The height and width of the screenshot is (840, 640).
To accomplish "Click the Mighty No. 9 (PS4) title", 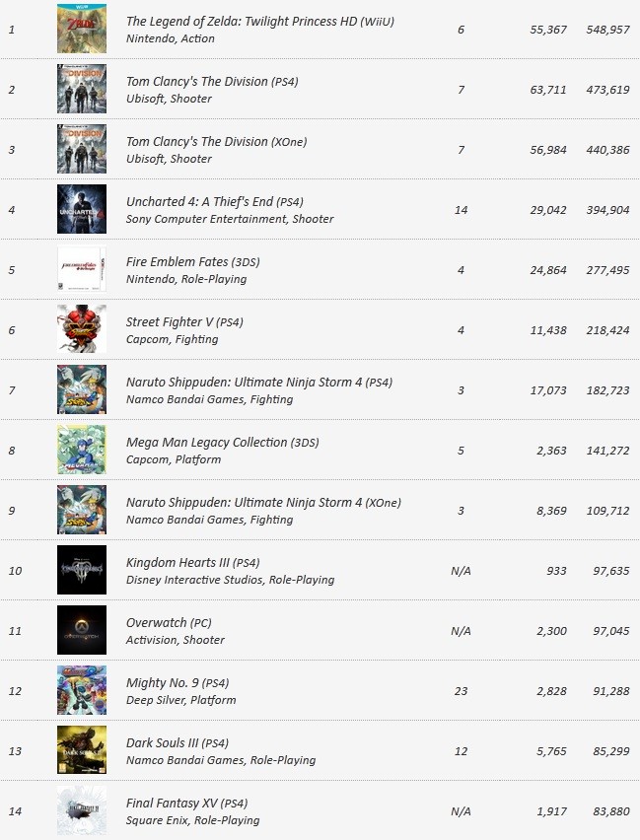I will (x=178, y=683).
